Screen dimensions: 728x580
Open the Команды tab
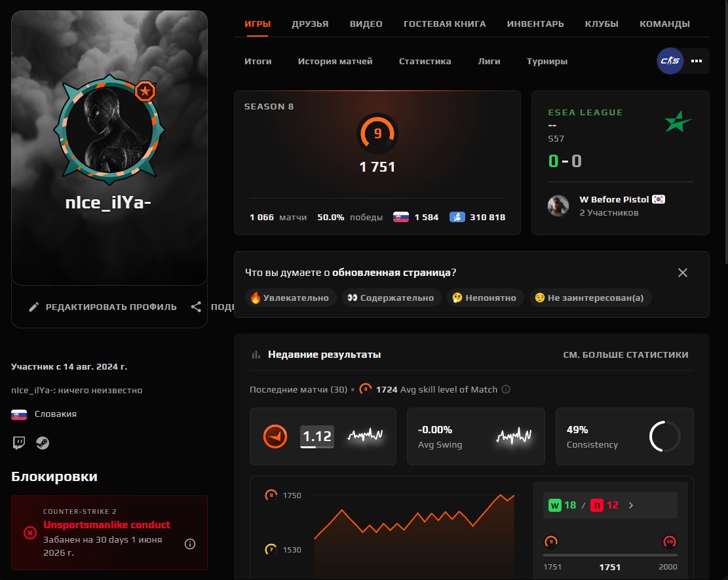[664, 24]
